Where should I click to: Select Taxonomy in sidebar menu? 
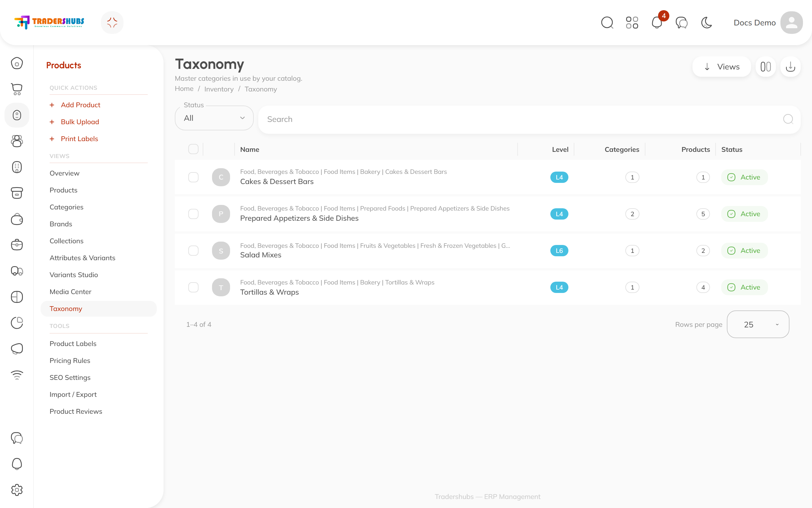(x=99, y=308)
